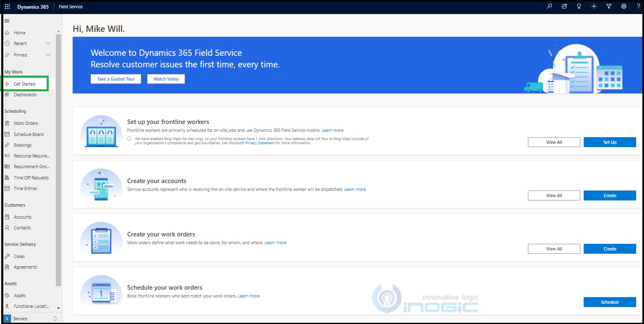Click the Work Orders clipboard icon

tap(7, 123)
